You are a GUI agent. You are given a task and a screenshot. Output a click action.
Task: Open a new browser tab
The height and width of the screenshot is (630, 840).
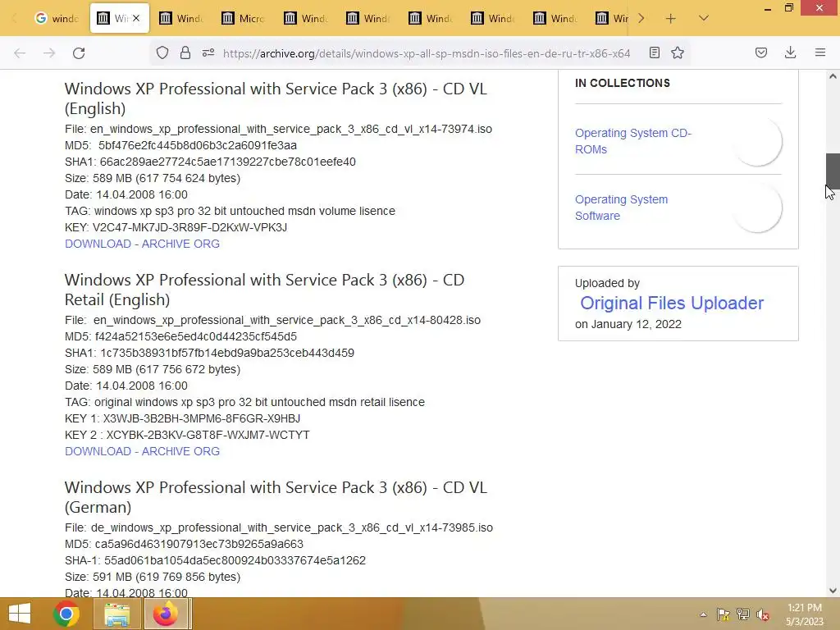(x=671, y=18)
